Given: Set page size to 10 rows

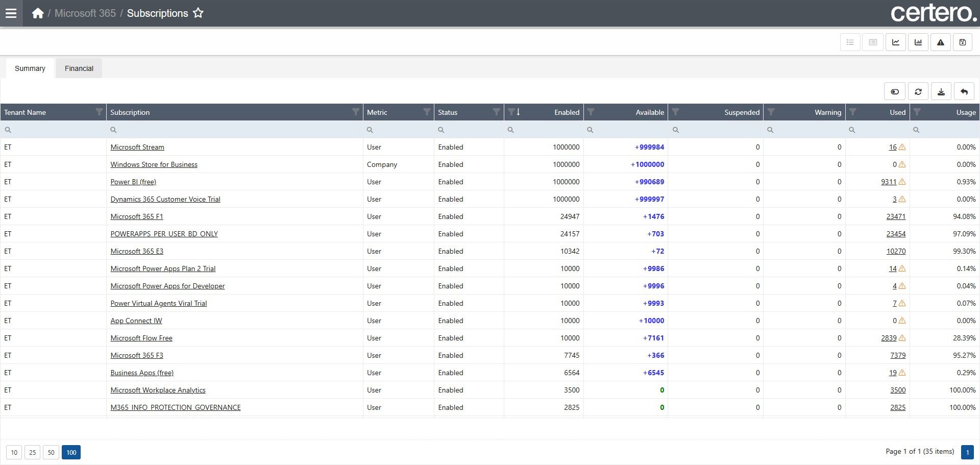Looking at the screenshot, I should tap(14, 452).
